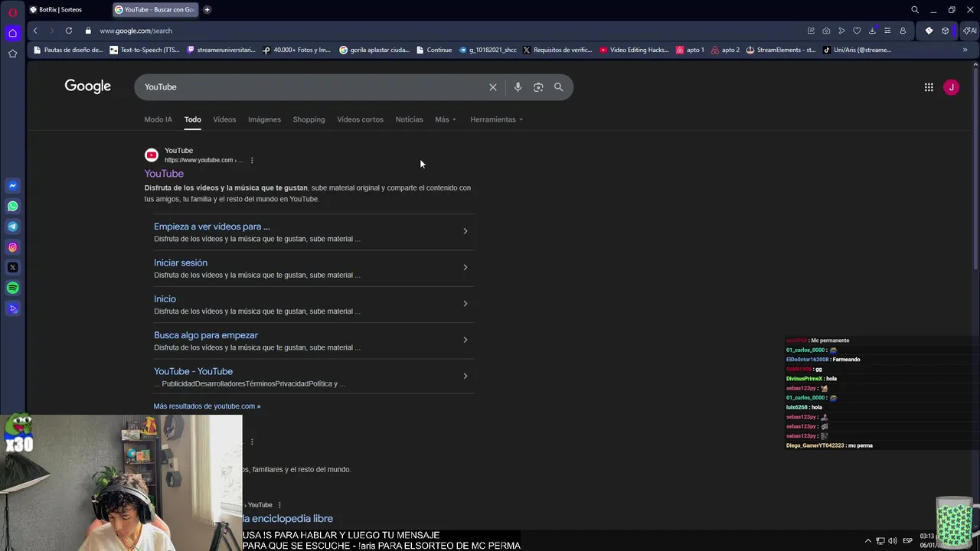Submit search with Google magnifier button
The width and height of the screenshot is (980, 551).
558,87
